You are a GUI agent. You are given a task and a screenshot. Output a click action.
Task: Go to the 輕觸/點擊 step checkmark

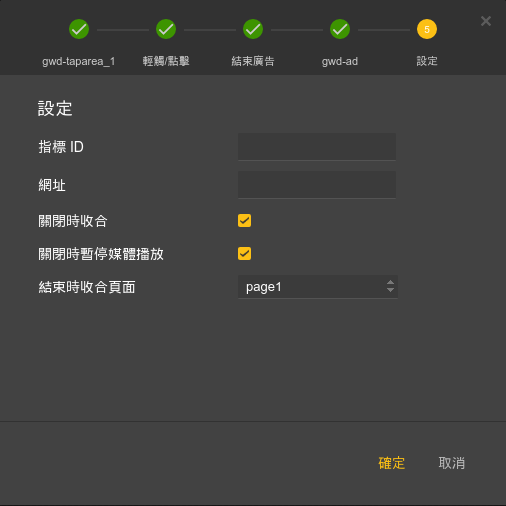tap(166, 29)
